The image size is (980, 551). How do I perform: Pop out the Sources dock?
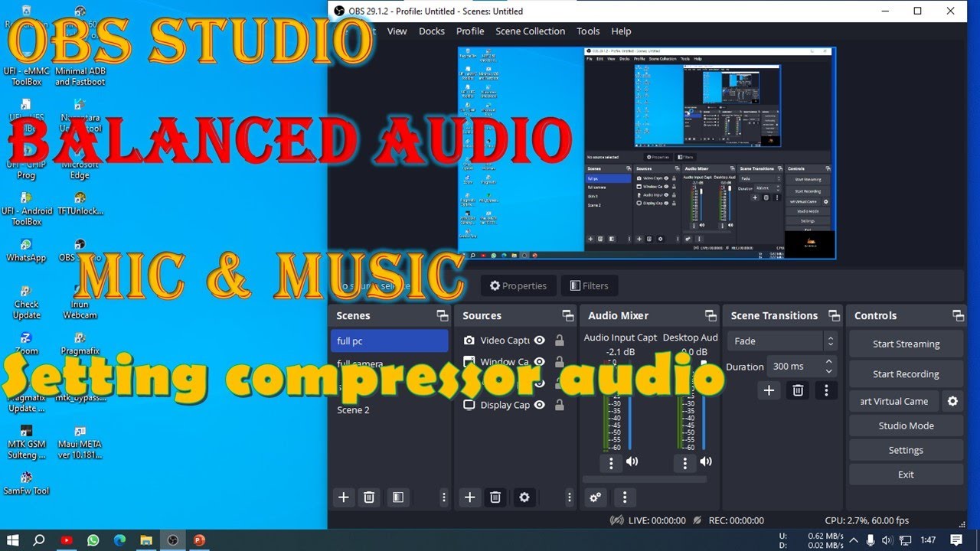pos(567,315)
